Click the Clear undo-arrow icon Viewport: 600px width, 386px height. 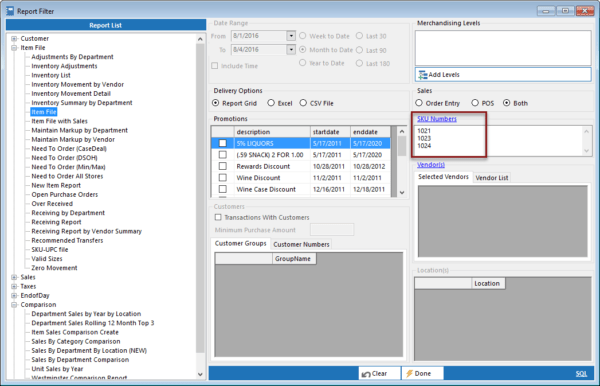(x=366, y=374)
